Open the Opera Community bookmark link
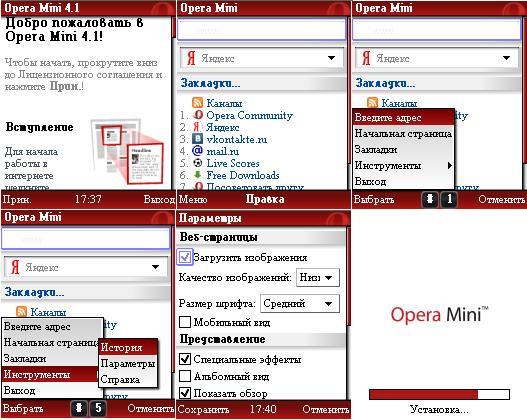This screenshot has height=420, width=527. (249, 115)
